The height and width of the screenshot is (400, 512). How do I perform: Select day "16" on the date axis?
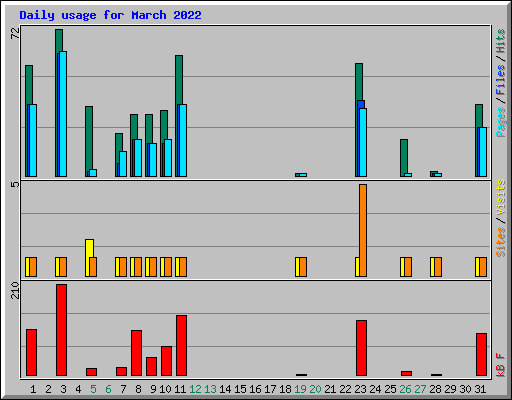click(x=255, y=389)
